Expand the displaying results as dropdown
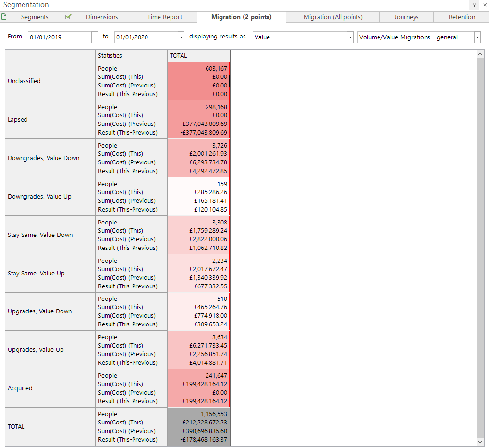489x448 pixels. click(x=350, y=37)
